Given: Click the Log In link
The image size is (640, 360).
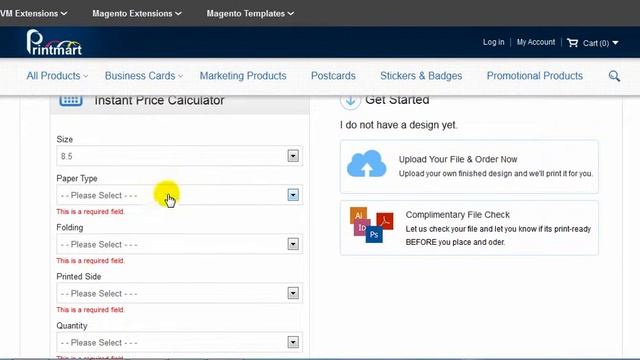Looking at the screenshot, I should click(x=493, y=42).
